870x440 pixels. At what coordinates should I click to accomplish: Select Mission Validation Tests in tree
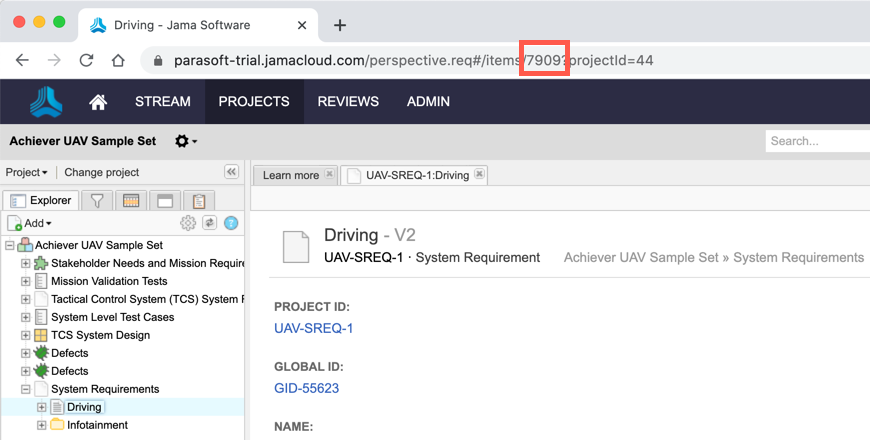tap(109, 281)
